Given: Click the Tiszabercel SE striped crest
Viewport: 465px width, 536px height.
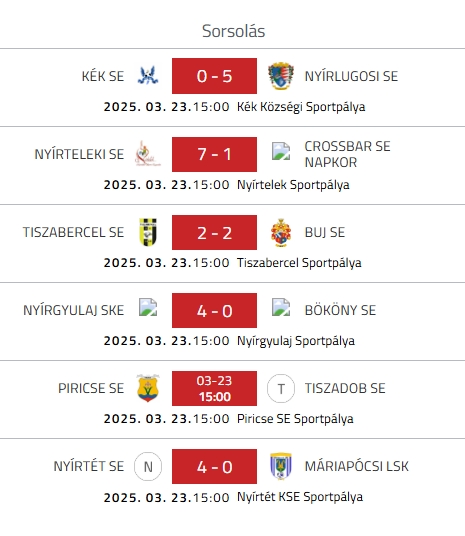Looking at the screenshot, I should 148,232.
